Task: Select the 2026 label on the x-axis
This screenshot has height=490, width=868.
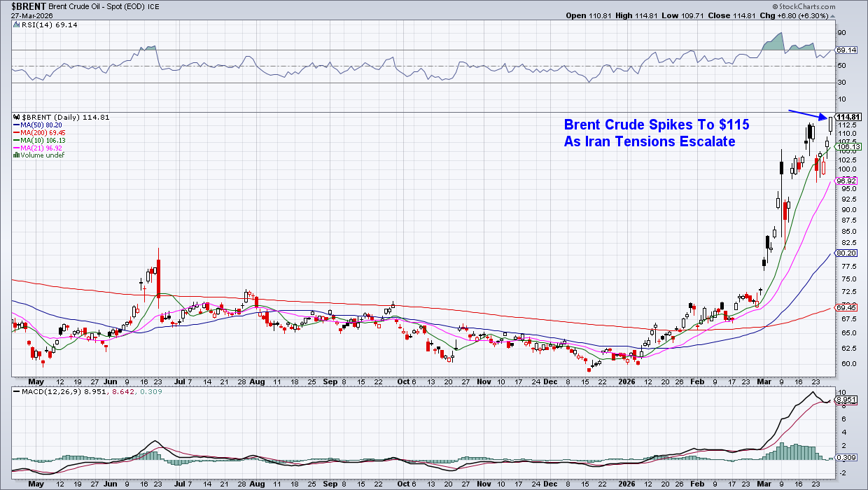Action: tap(627, 382)
